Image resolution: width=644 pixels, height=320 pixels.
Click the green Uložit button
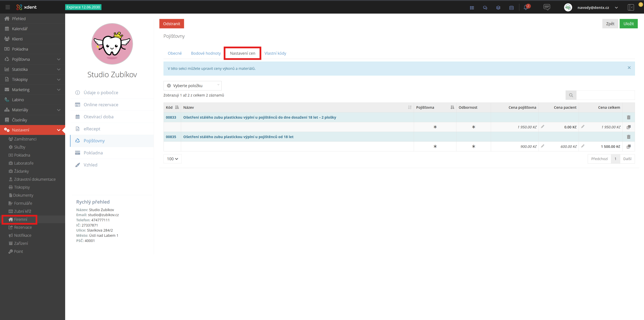click(x=628, y=24)
